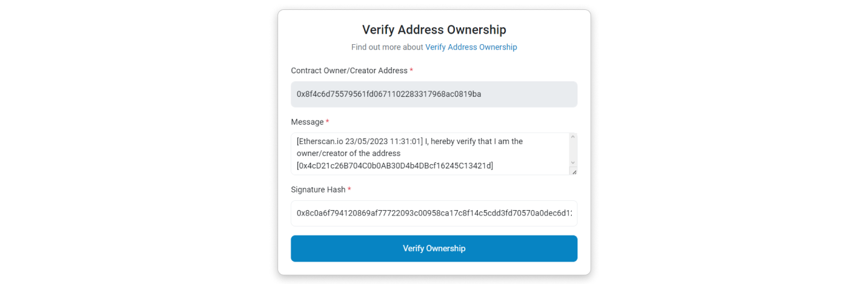The height and width of the screenshot is (284, 868).
Task: Click the red asterisk beside Message
Action: click(328, 122)
